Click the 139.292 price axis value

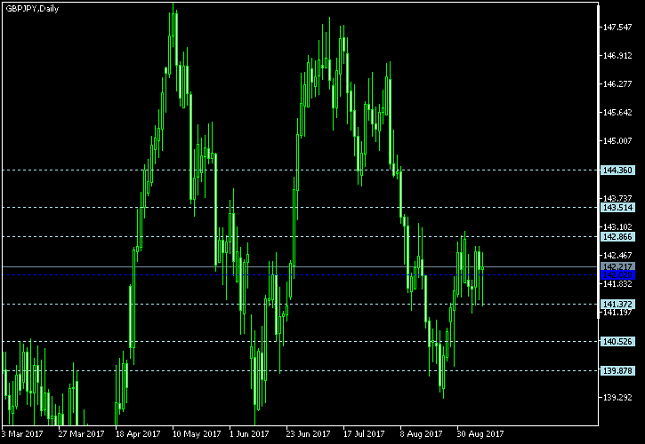pyautogui.click(x=617, y=398)
